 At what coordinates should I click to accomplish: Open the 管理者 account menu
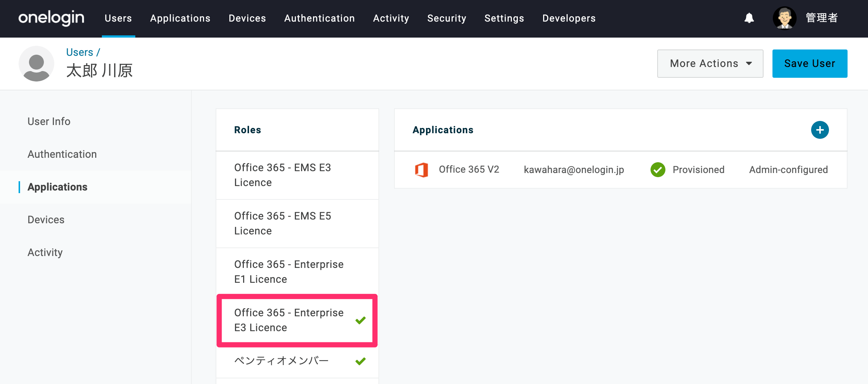(822, 18)
